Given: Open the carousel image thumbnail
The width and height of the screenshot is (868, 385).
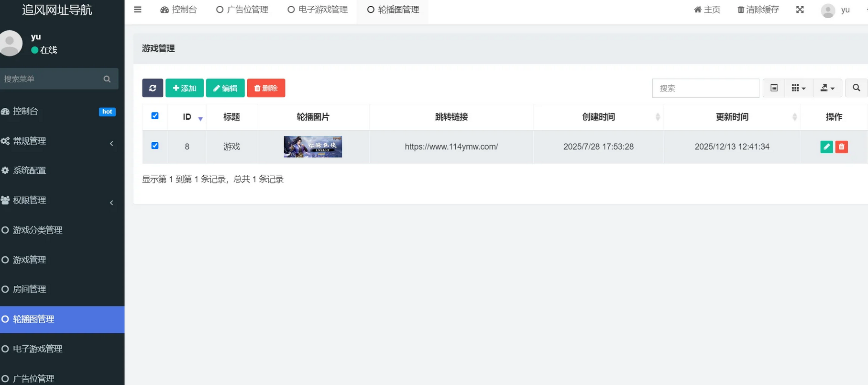Looking at the screenshot, I should pyautogui.click(x=313, y=147).
